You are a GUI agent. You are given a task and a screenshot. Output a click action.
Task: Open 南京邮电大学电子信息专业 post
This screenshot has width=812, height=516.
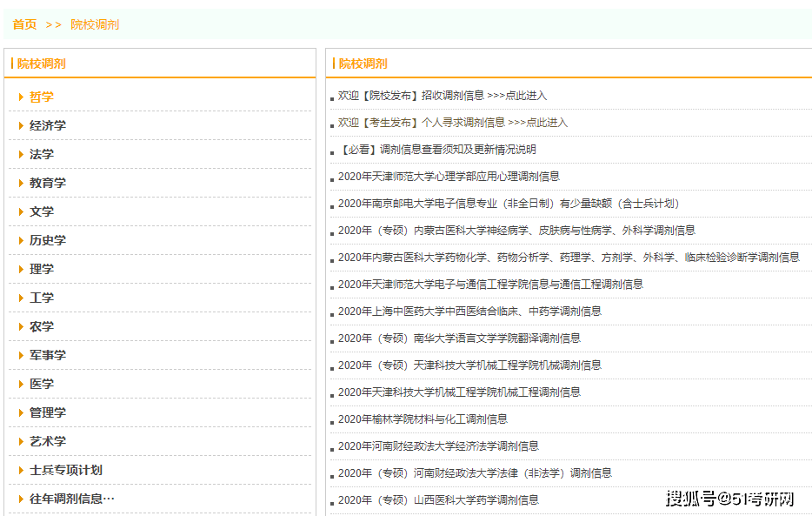(x=509, y=204)
